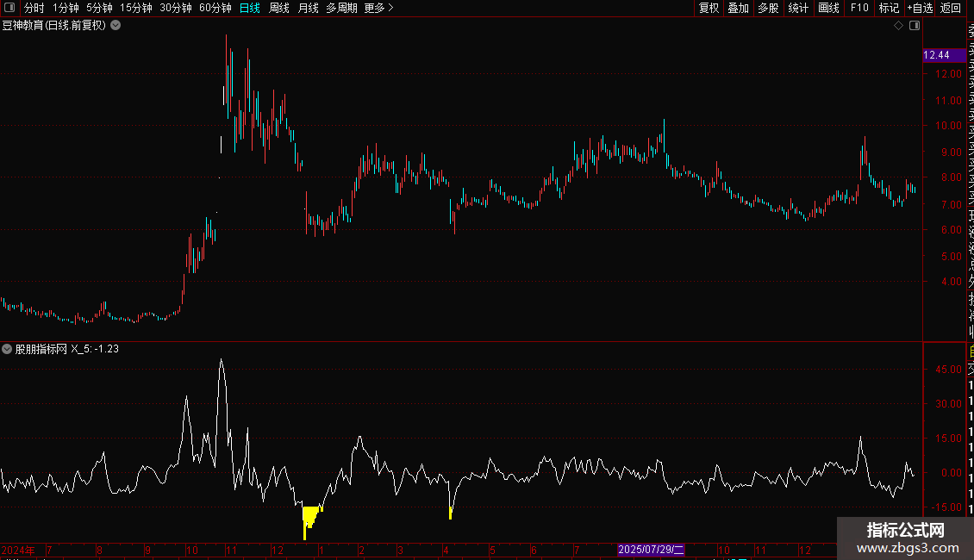Switch to 分时 intraday view

(x=34, y=8)
